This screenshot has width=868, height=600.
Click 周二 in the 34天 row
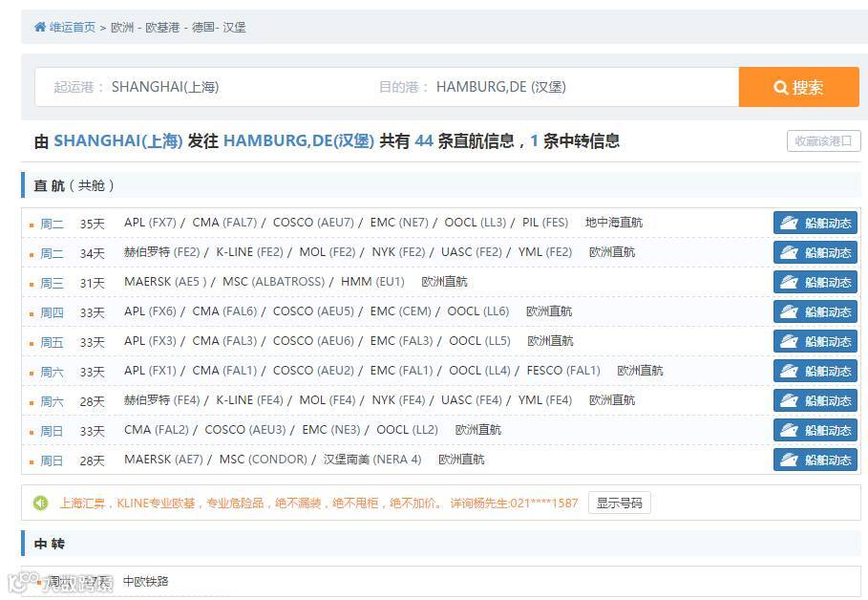coord(52,254)
